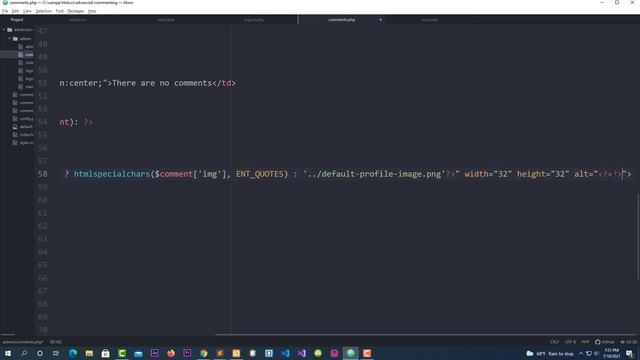This screenshot has height=360, width=640.
Task: Switch to the main.php editor tab
Action: tap(429, 20)
